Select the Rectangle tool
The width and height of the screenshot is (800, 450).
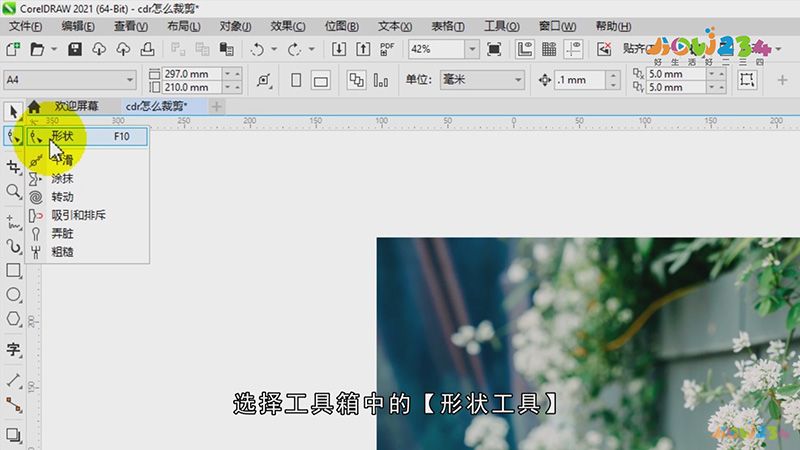(x=13, y=270)
